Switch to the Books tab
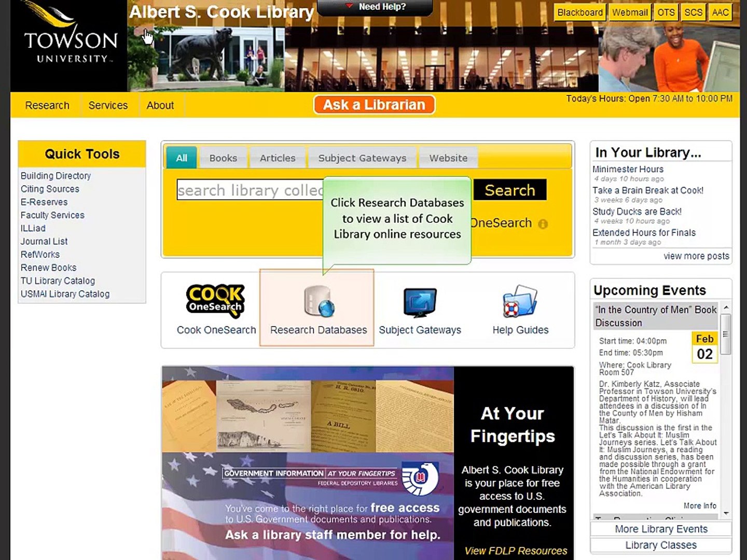747x560 pixels. 223,158
